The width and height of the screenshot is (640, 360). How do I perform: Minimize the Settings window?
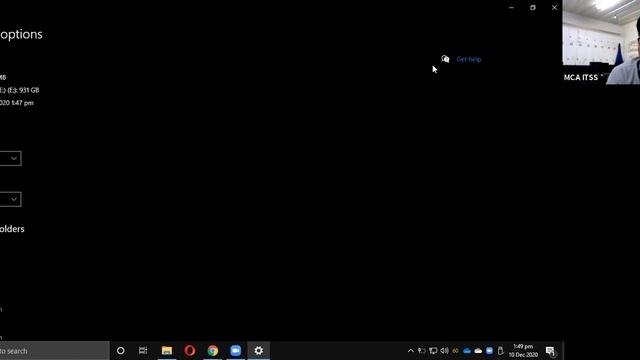click(x=511, y=7)
